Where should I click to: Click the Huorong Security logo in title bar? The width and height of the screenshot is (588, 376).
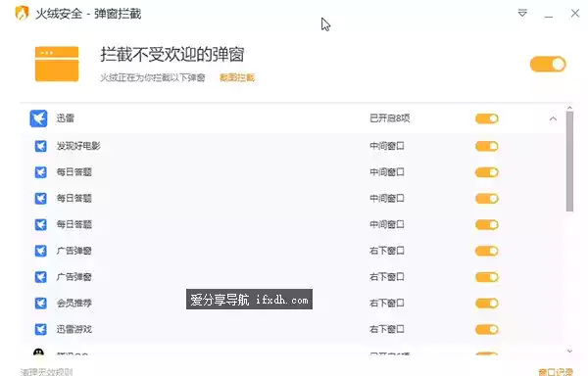click(x=22, y=14)
